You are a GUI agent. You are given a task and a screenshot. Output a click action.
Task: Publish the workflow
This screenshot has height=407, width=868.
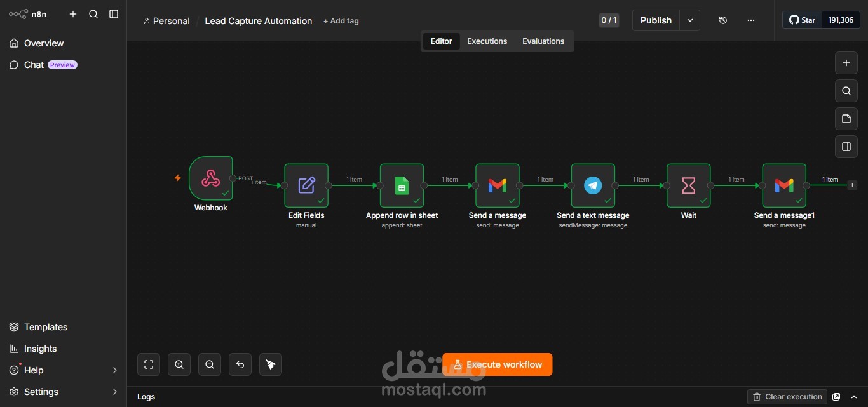[656, 20]
